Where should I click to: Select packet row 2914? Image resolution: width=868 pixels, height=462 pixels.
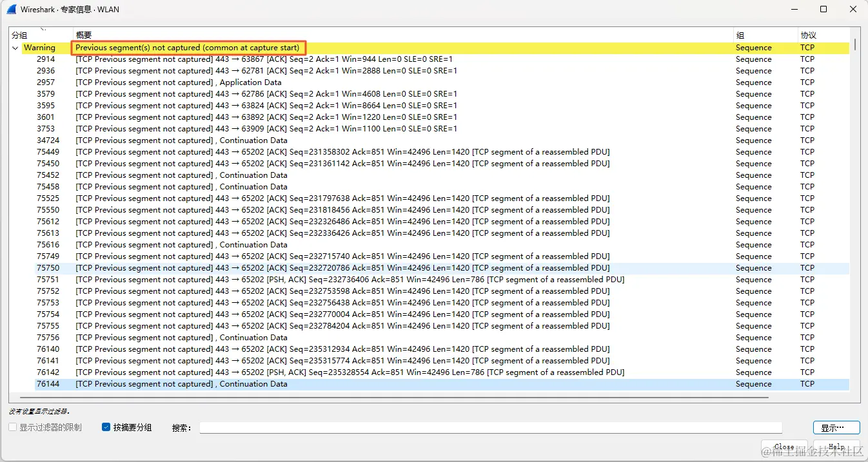pos(442,59)
